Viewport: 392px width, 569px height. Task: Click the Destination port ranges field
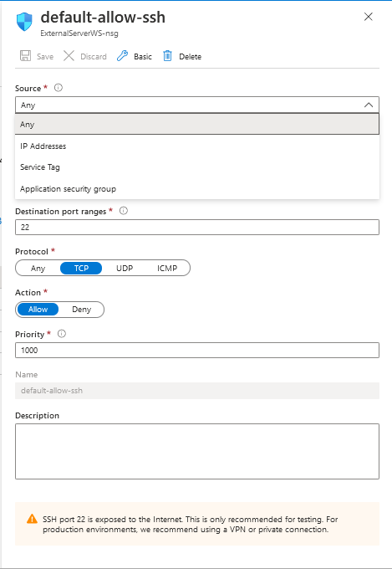(x=197, y=227)
